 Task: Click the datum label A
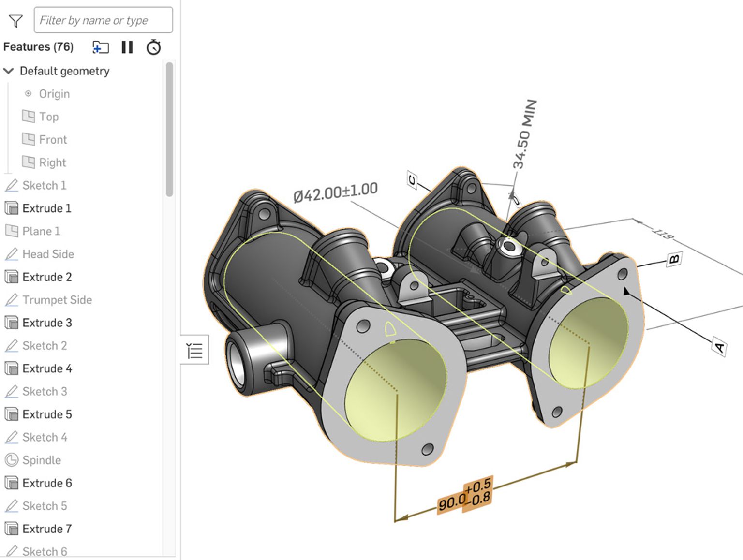tap(720, 347)
